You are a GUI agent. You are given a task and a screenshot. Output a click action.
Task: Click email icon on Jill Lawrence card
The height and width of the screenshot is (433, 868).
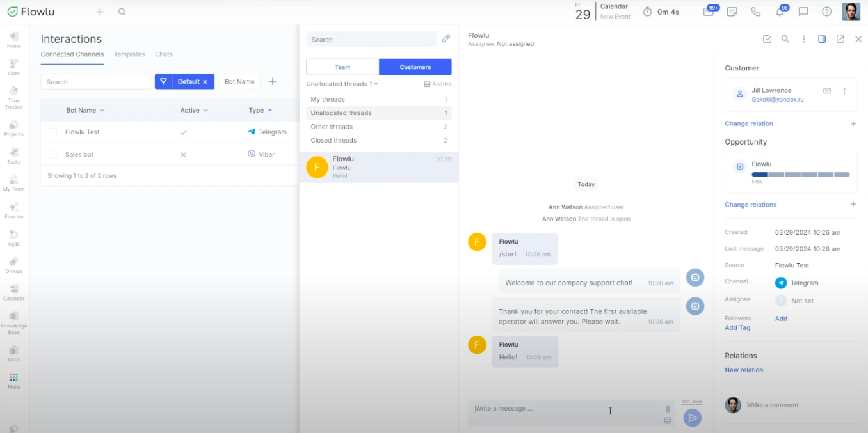pyautogui.click(x=827, y=91)
